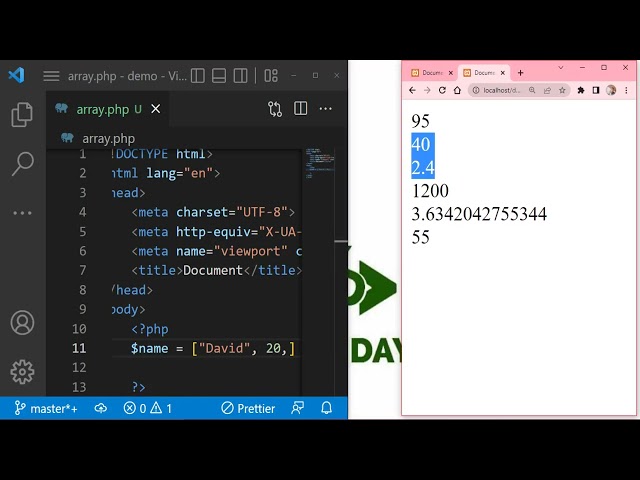The image size is (640, 480).
Task: Click array.php in the breadcrumb bar
Action: (x=109, y=139)
